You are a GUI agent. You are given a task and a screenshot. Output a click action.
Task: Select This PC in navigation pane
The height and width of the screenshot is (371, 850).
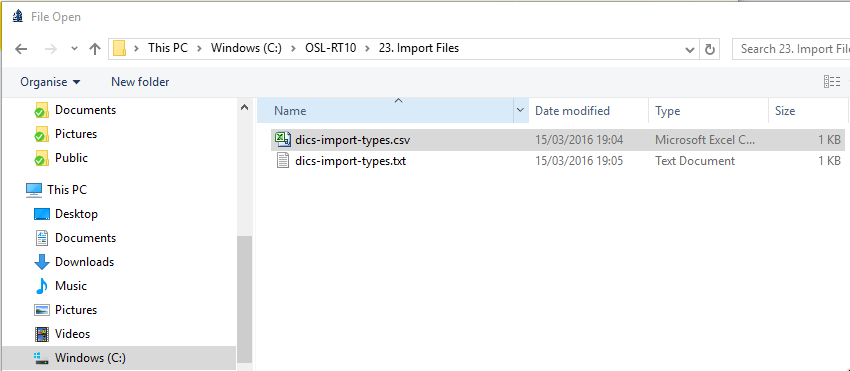[67, 190]
